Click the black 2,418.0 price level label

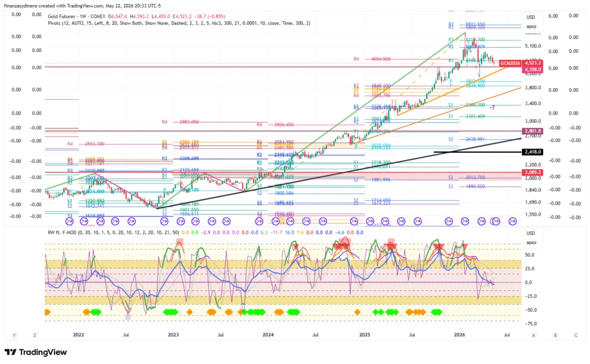[x=532, y=152]
